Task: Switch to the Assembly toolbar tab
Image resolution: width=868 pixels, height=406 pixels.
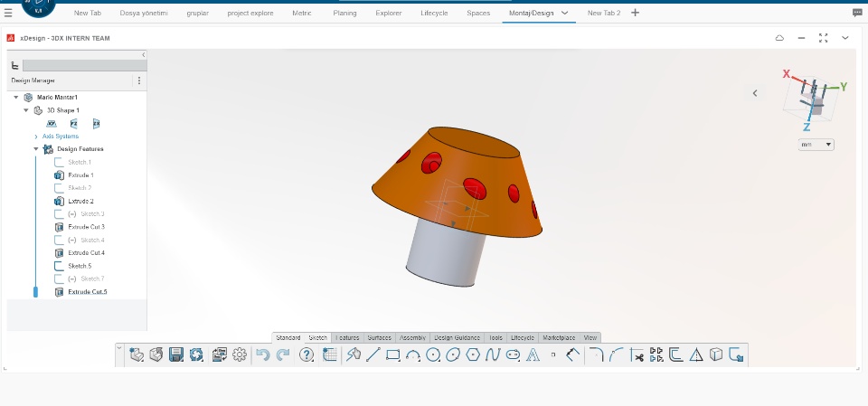Action: (x=413, y=337)
